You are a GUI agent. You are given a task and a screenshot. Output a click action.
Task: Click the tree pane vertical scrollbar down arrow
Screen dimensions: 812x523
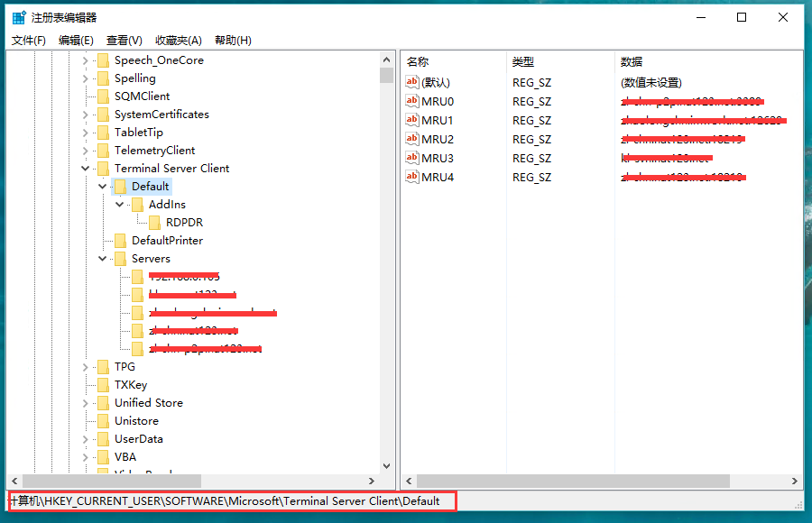tap(387, 466)
